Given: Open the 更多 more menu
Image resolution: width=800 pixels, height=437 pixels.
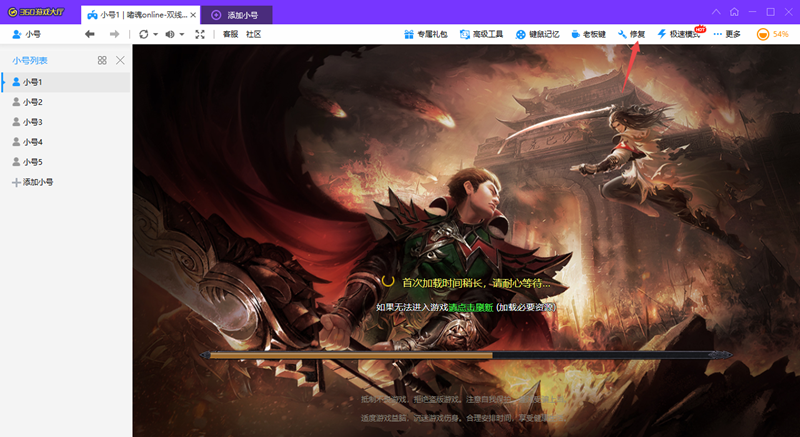Looking at the screenshot, I should (x=727, y=34).
